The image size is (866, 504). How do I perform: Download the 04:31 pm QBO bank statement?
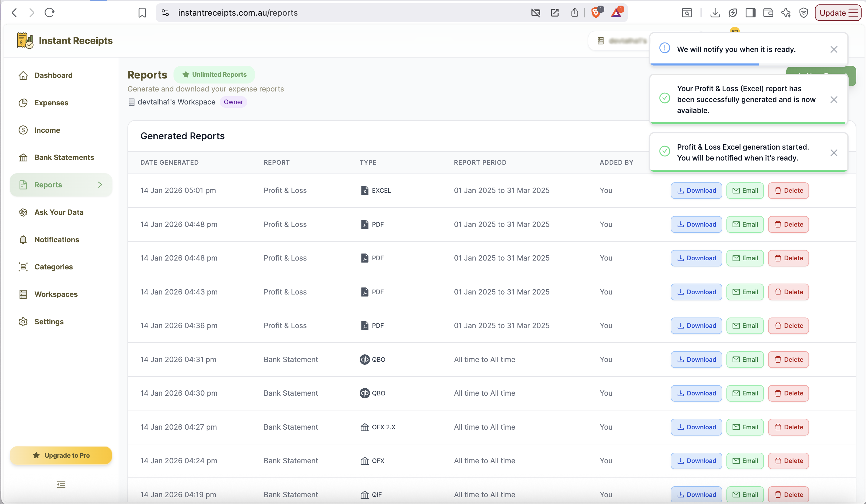(x=696, y=359)
